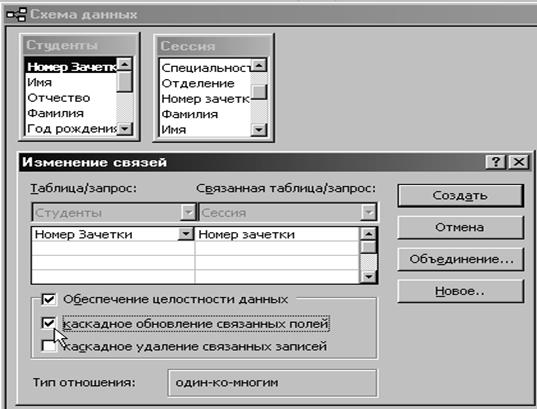Image resolution: width=537 pixels, height=409 pixels.
Task: Click scroll-down arrow in Сессия field list
Action: pyautogui.click(x=259, y=129)
